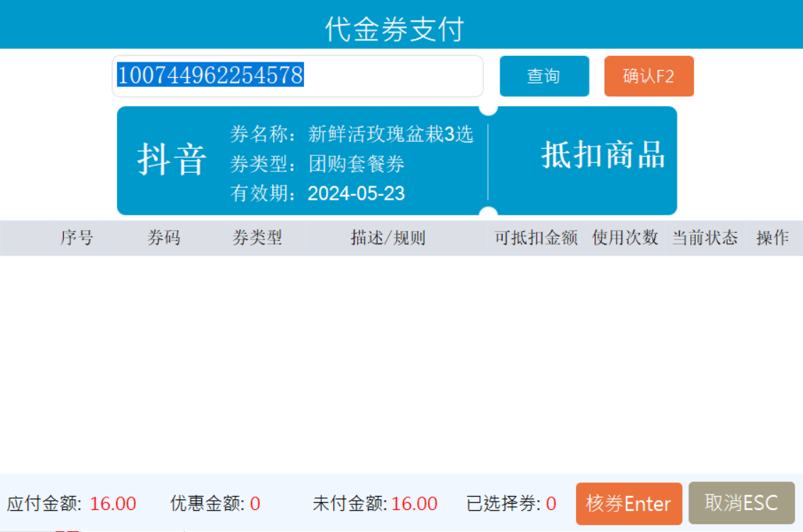This screenshot has height=532, width=803.
Task: Click the 已选择券 count 0
Action: pos(551,504)
